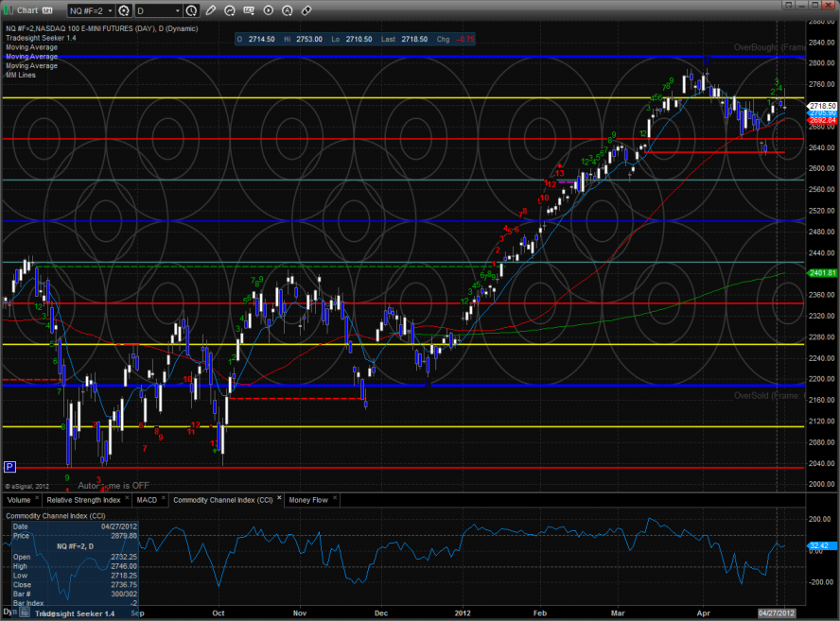Click the time interval clock icon
840x621 pixels.
(x=192, y=10)
